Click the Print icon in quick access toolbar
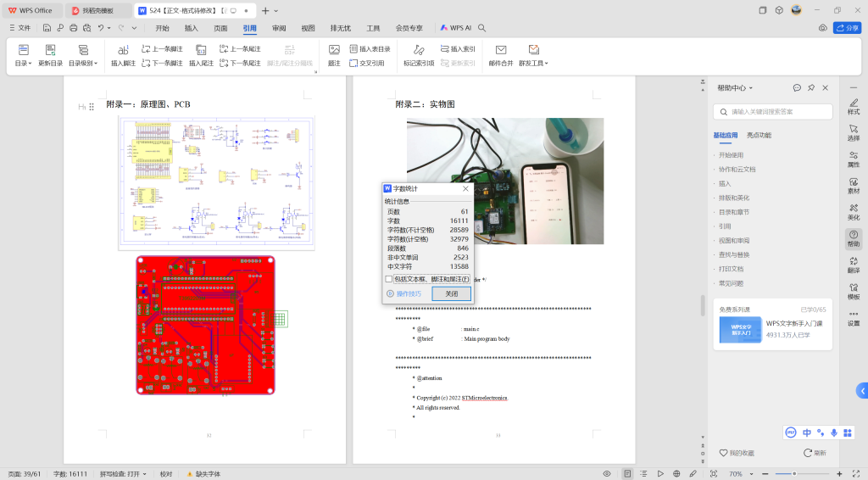This screenshot has width=868, height=480. pos(73,28)
